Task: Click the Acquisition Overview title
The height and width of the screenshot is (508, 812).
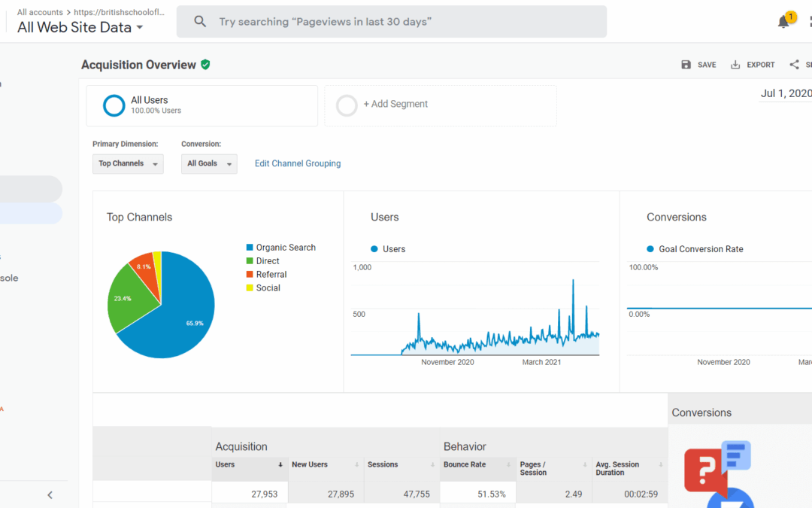Action: tap(139, 65)
